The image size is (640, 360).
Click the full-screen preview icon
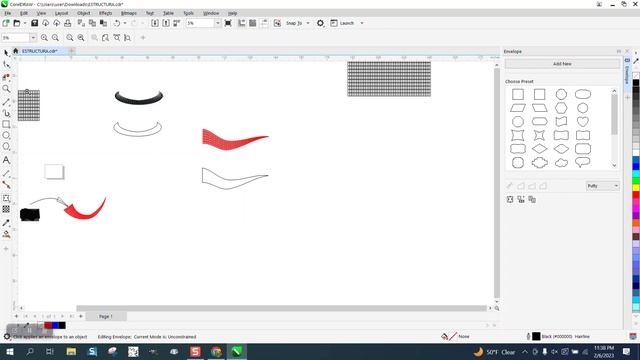click(228, 23)
